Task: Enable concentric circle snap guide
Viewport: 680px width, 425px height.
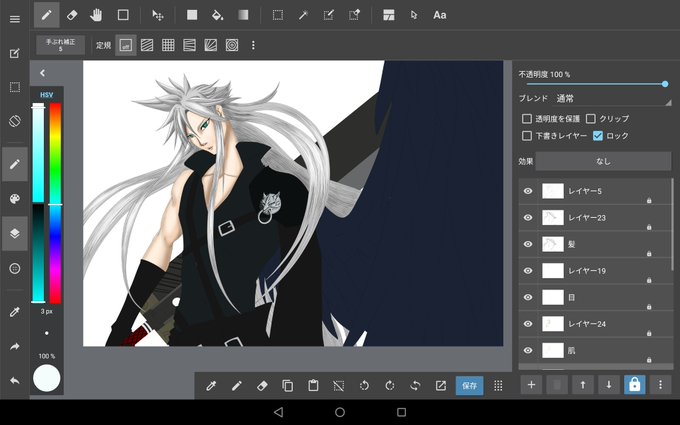Action: pos(232,45)
